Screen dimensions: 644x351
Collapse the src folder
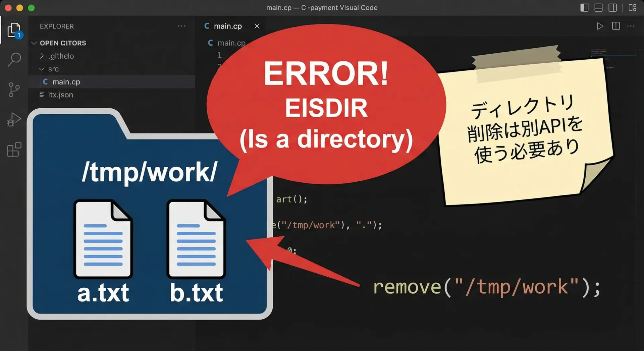pos(53,69)
